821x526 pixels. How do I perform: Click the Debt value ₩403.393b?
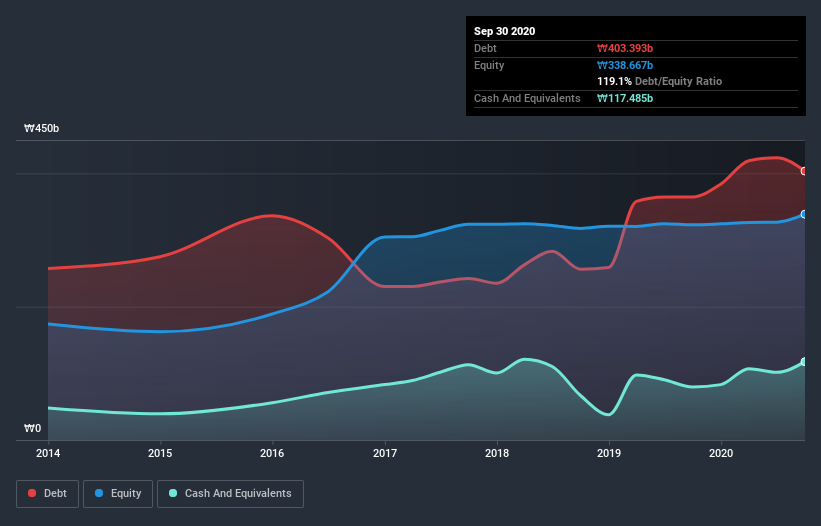coord(625,49)
